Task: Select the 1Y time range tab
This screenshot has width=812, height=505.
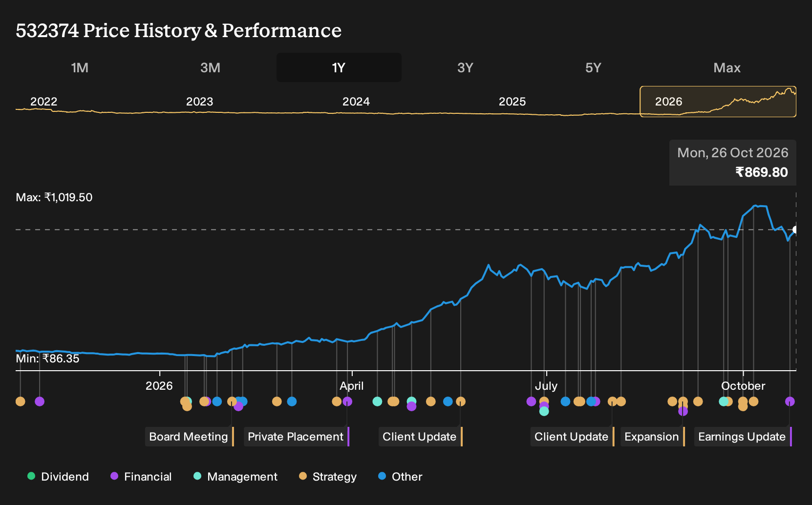Action: [x=339, y=67]
